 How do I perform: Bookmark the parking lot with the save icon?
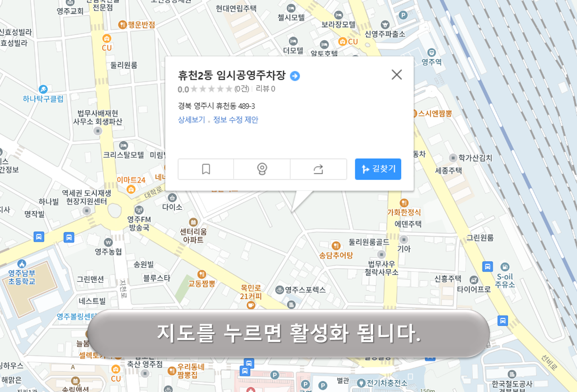coord(206,169)
